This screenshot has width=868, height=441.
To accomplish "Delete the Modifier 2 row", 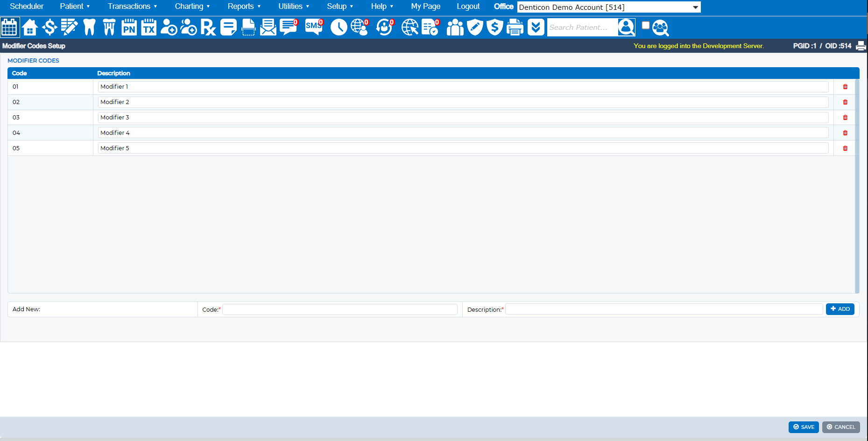I will [845, 102].
